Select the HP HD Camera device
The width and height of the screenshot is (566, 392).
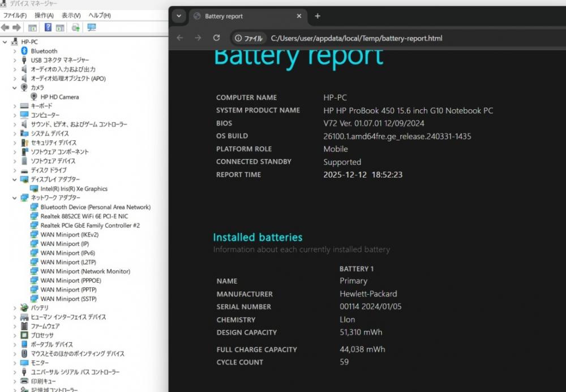pyautogui.click(x=59, y=97)
